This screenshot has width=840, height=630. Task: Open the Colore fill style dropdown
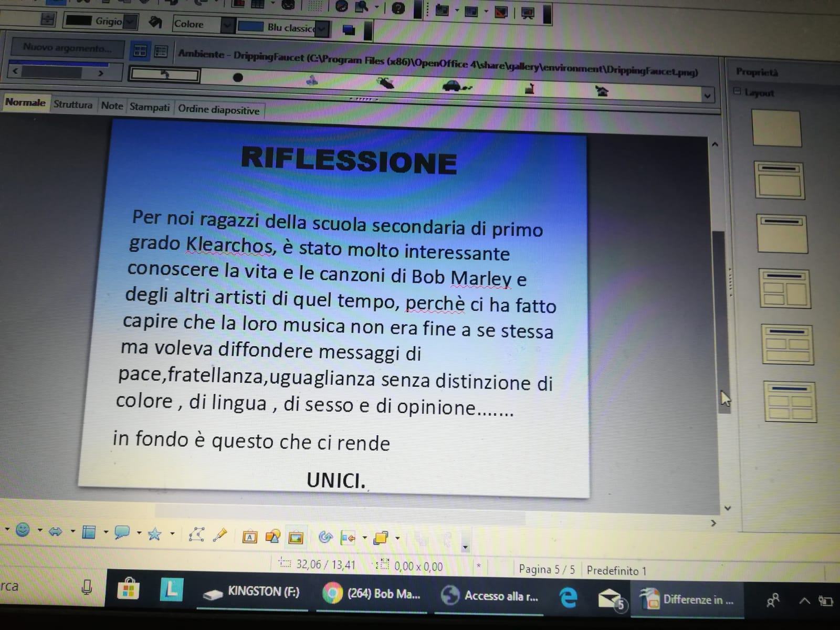click(227, 25)
